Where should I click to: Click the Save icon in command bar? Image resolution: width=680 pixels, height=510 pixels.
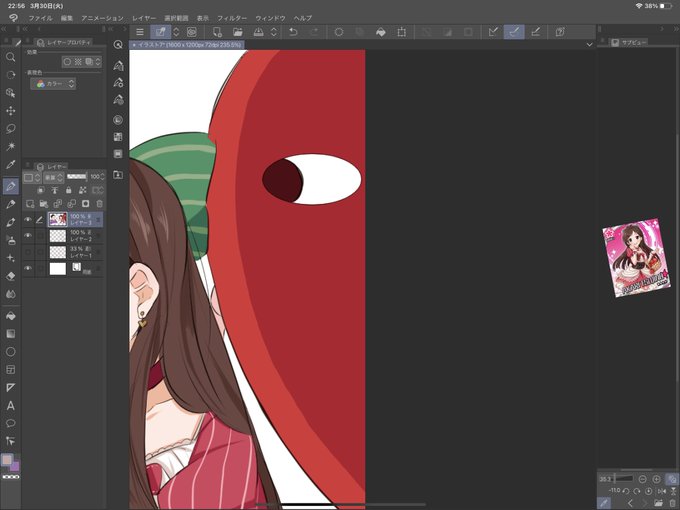pyautogui.click(x=258, y=32)
